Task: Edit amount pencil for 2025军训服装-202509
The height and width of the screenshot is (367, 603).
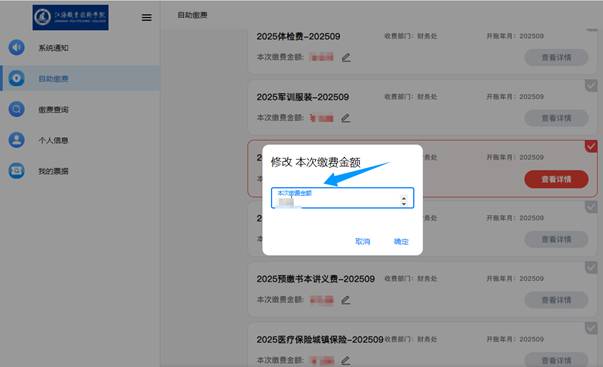Action: coord(346,118)
